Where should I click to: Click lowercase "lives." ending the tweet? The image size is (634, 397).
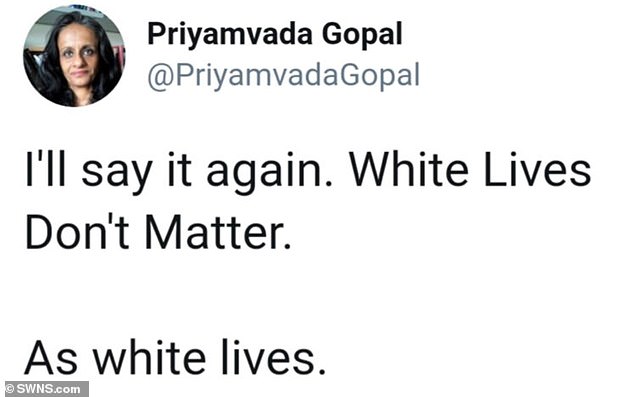coord(273,357)
